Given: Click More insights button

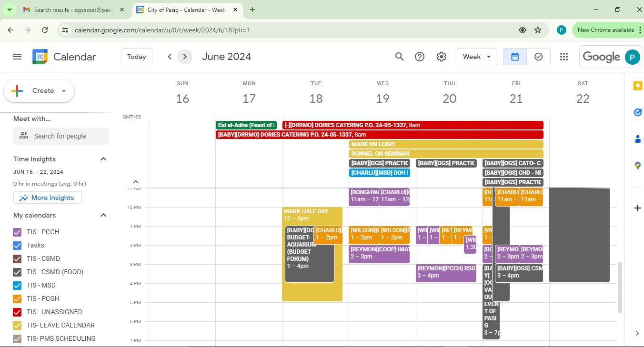Looking at the screenshot, I should 48,198.
